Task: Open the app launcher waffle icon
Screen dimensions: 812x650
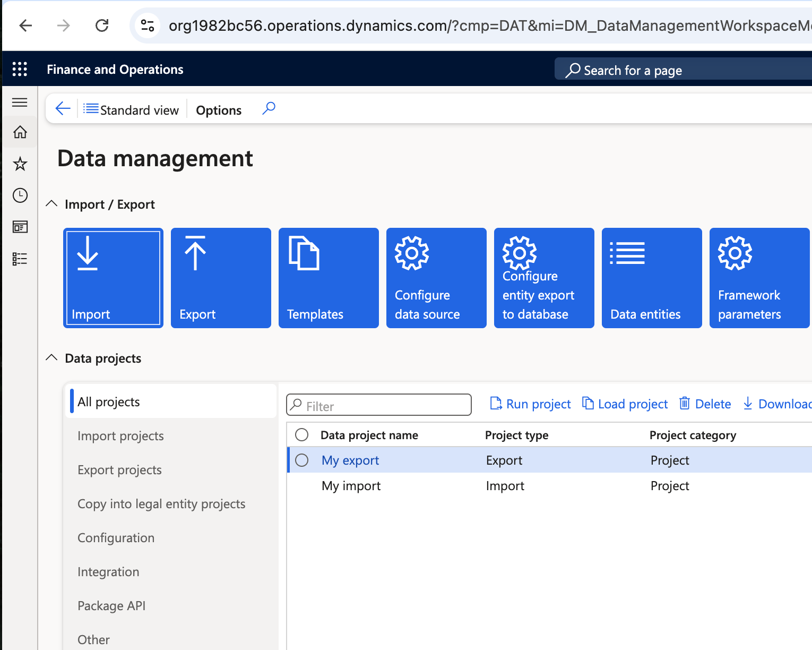Action: point(20,69)
